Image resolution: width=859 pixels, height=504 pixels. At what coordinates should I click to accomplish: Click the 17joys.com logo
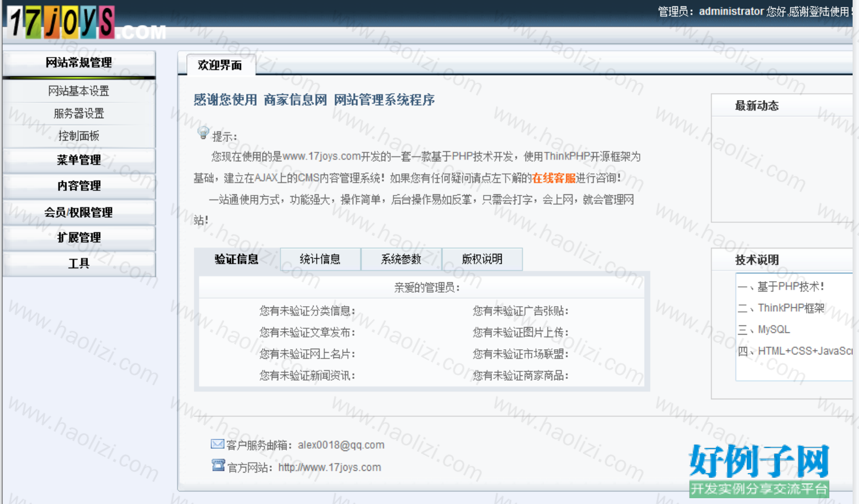87,23
